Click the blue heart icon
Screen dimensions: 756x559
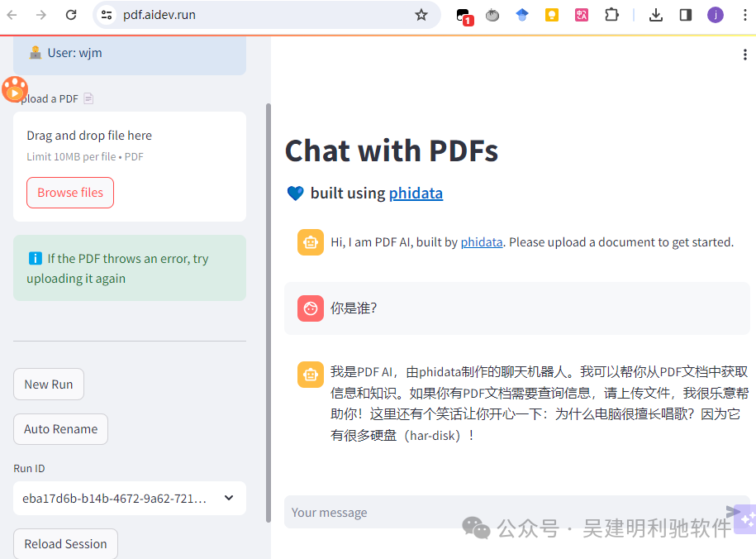point(295,193)
